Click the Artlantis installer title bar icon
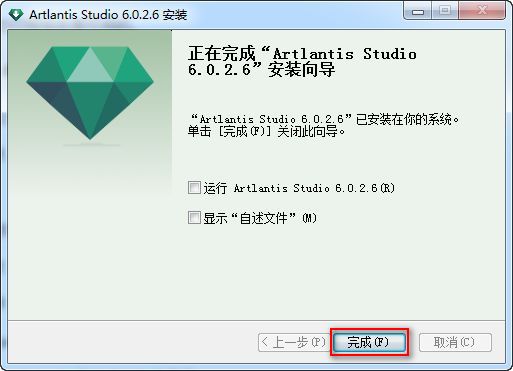The image size is (513, 371). [16, 14]
